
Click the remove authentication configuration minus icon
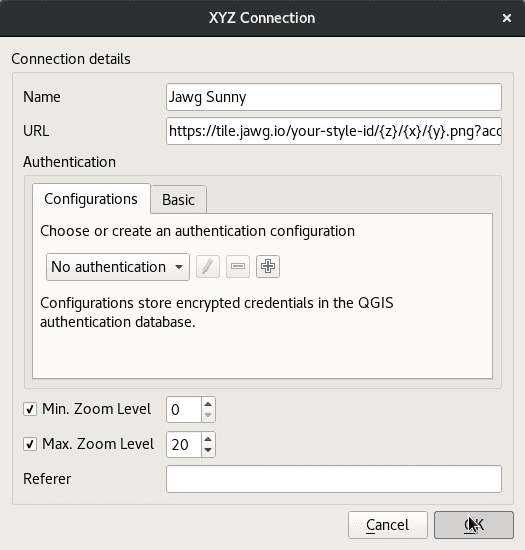point(238,267)
